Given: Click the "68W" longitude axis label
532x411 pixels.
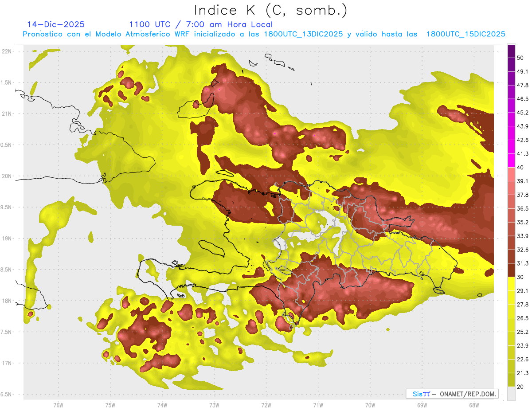Looking at the screenshot, I should tap(473, 405).
